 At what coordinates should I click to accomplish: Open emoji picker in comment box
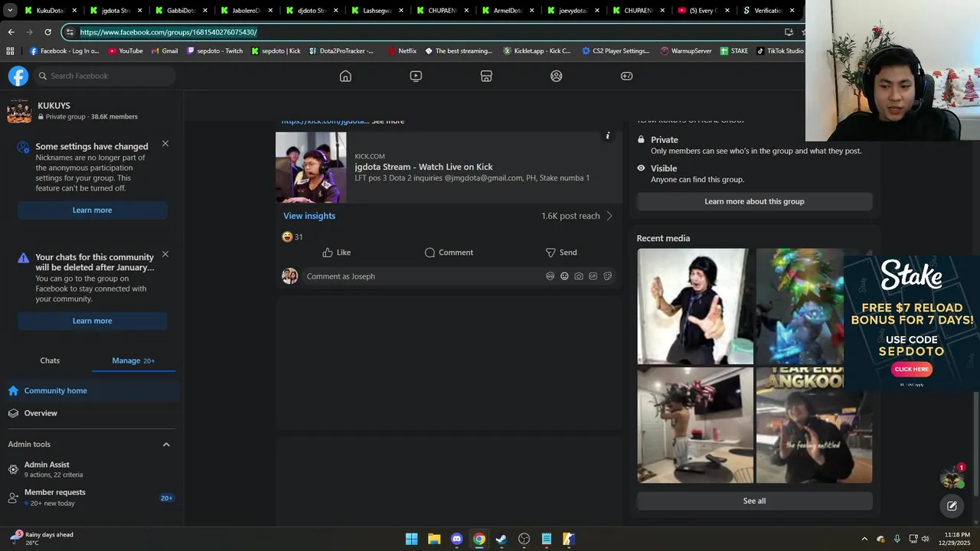point(564,276)
